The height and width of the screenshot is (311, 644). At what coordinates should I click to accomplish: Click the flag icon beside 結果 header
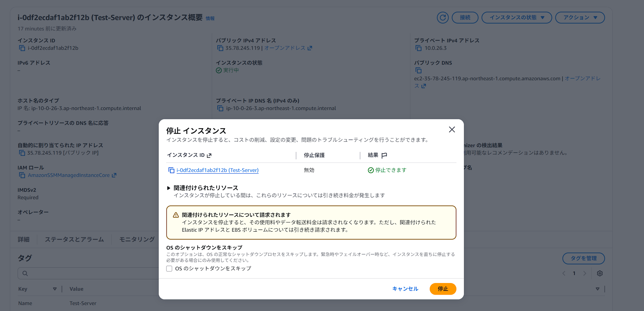pyautogui.click(x=384, y=155)
